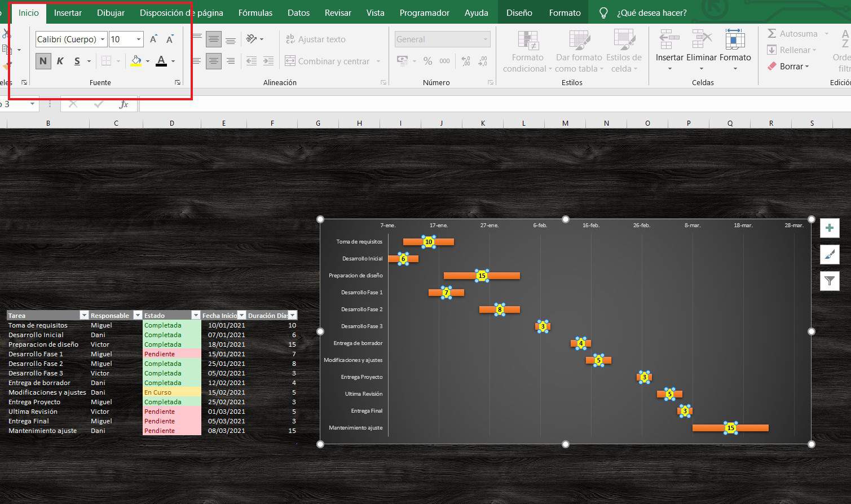Increase indent in Alineación group
Screen dimensions: 851x504
coord(268,61)
